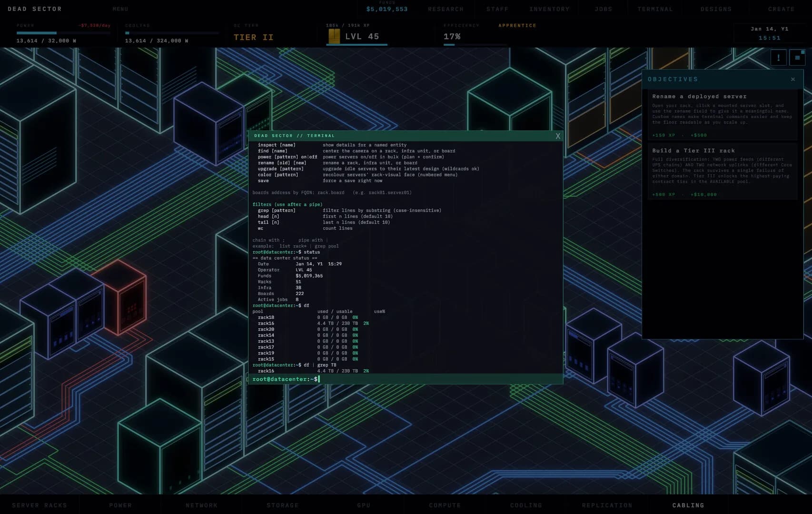Close the Dead Sector terminal window
The height and width of the screenshot is (514, 812).
click(x=558, y=136)
